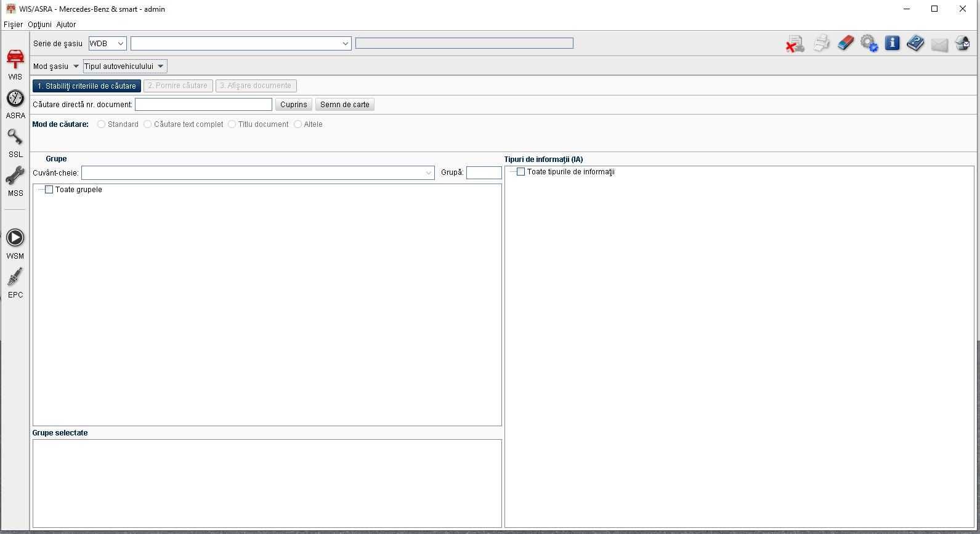
Task: Open the EPC spark plug module
Action: [x=15, y=283]
